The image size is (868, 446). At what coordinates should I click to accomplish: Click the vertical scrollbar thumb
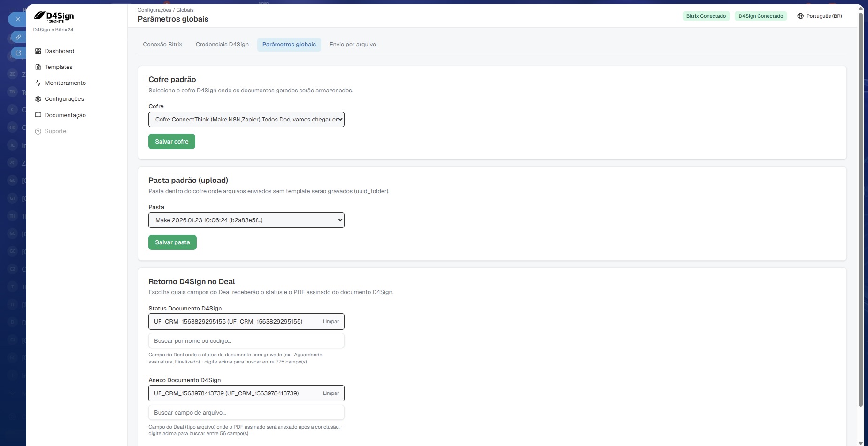860,209
